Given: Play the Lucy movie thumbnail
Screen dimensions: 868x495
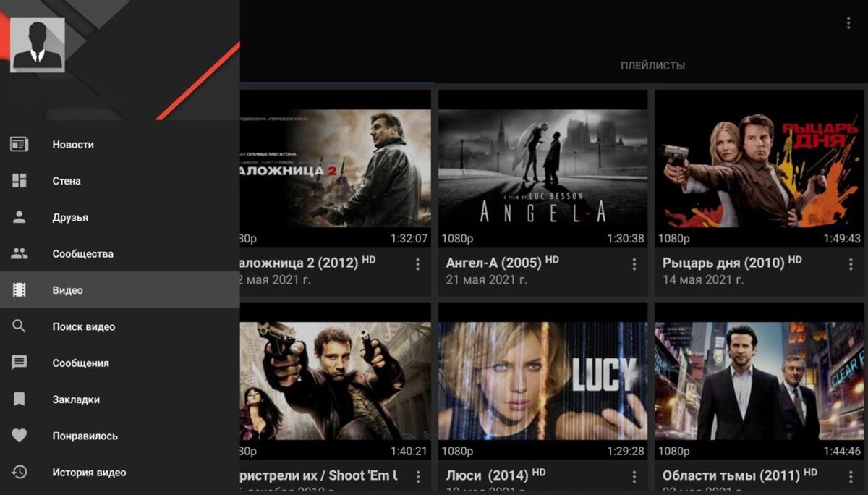Looking at the screenshot, I should (x=543, y=381).
